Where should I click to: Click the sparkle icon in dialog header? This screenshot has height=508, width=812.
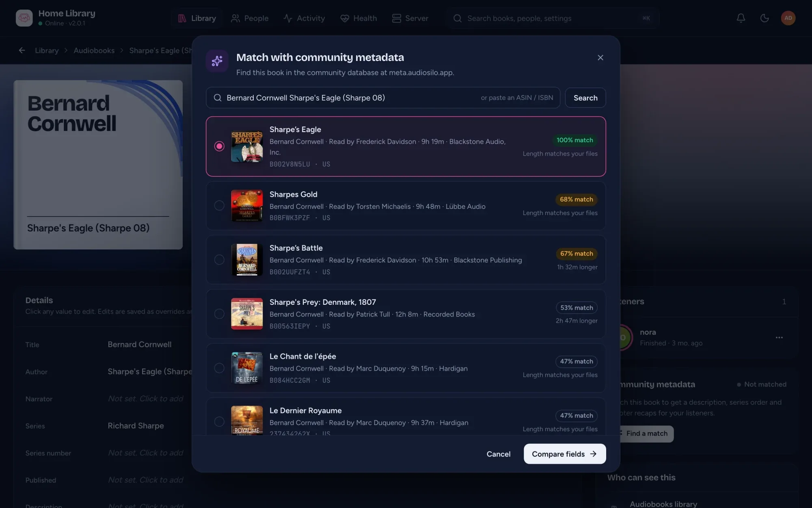[x=217, y=61]
